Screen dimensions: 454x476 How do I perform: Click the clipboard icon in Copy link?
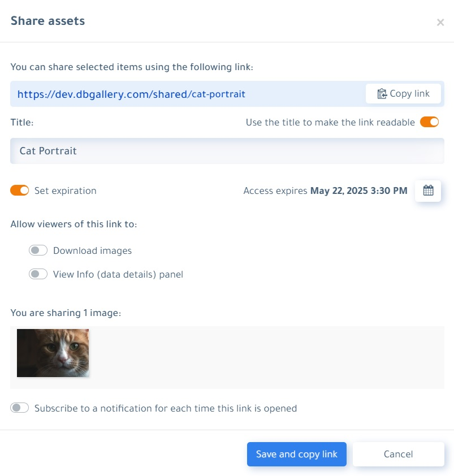tap(382, 94)
